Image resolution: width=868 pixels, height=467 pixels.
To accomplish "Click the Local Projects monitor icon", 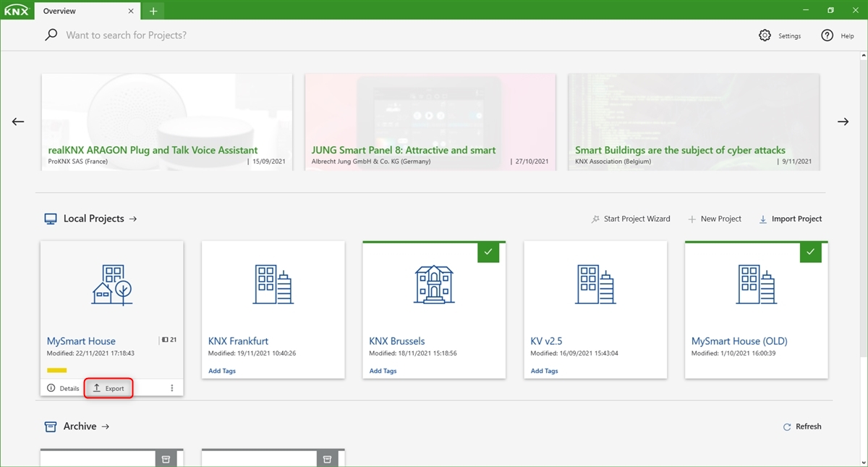I will click(x=51, y=219).
